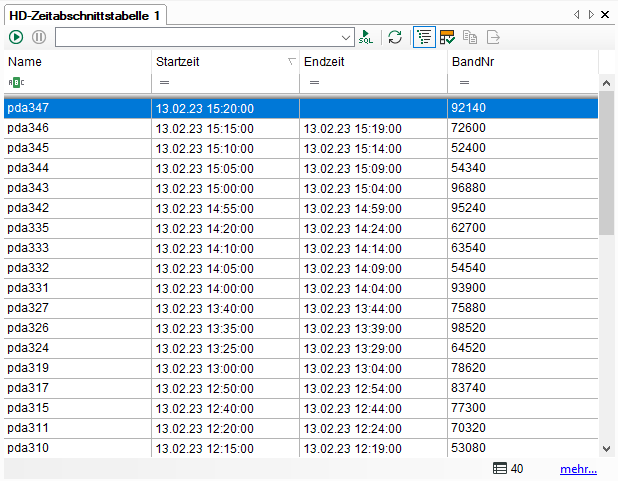Open the Name filter operator icon
Viewport: 618px width, 481px height.
15,82
